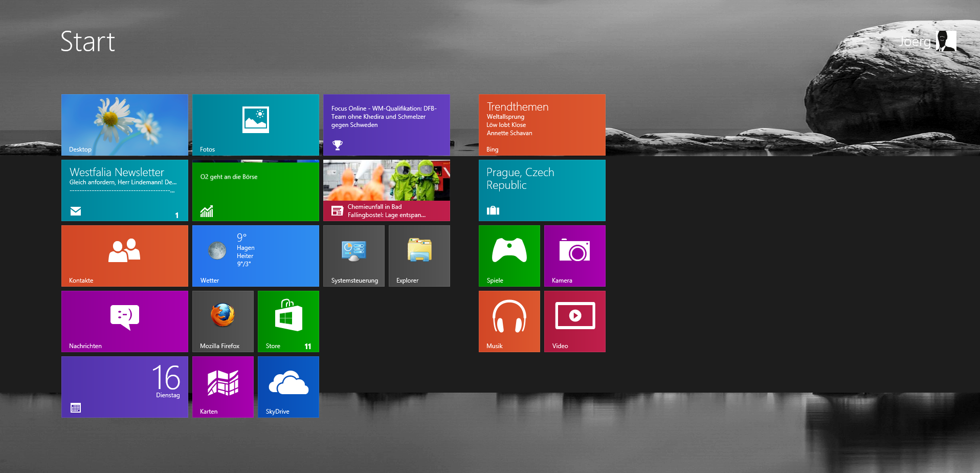Open the Desktop tile with daisy picture
980x473 pixels.
(125, 125)
